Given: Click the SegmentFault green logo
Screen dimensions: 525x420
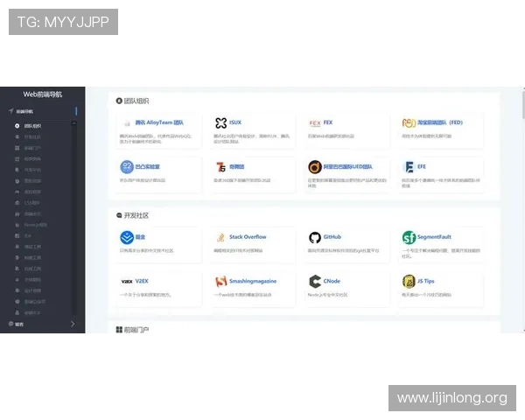Looking at the screenshot, I should point(409,238).
